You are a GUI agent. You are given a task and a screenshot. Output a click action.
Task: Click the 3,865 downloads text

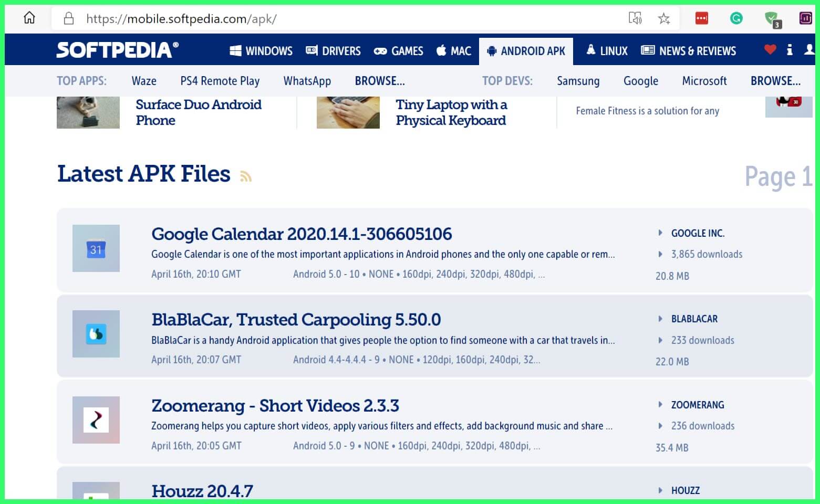coord(707,254)
